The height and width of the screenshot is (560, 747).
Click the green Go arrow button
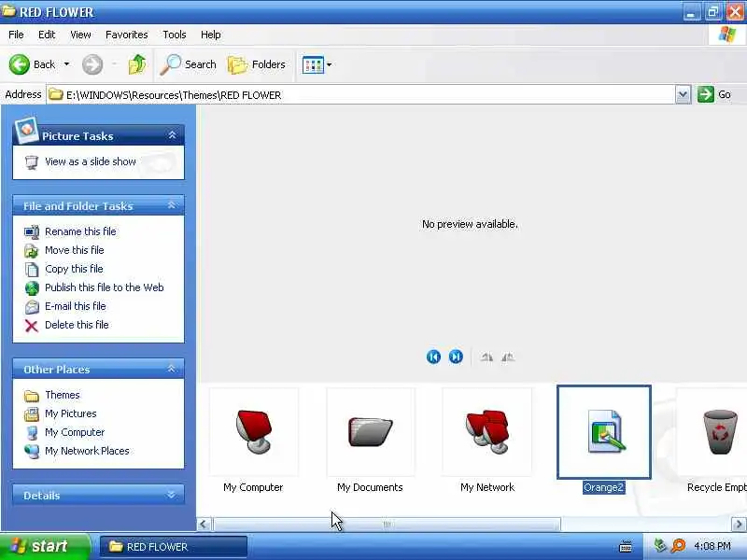pos(706,94)
